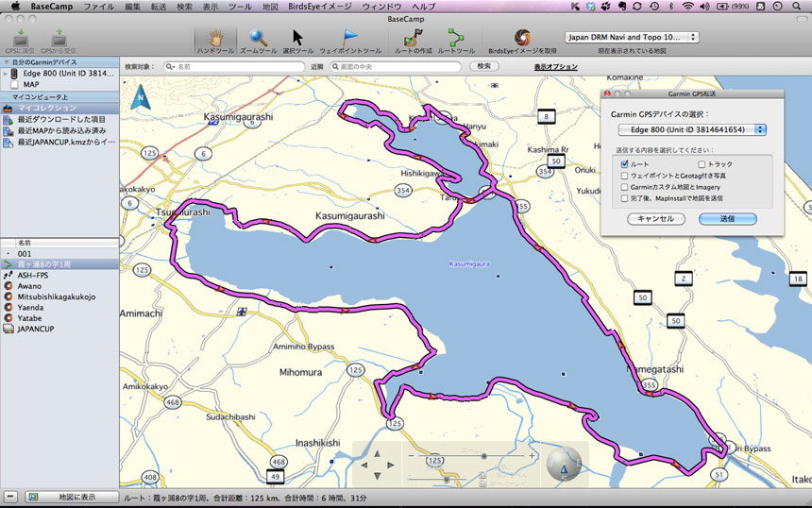Open the 転送 menu
This screenshot has width=812, height=508.
159,7
